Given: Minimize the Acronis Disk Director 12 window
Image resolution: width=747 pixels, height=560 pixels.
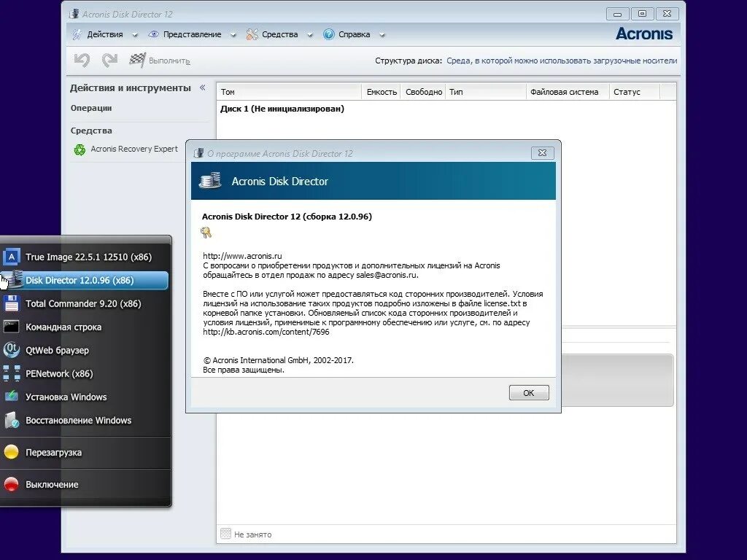Looking at the screenshot, I should pos(617,14).
